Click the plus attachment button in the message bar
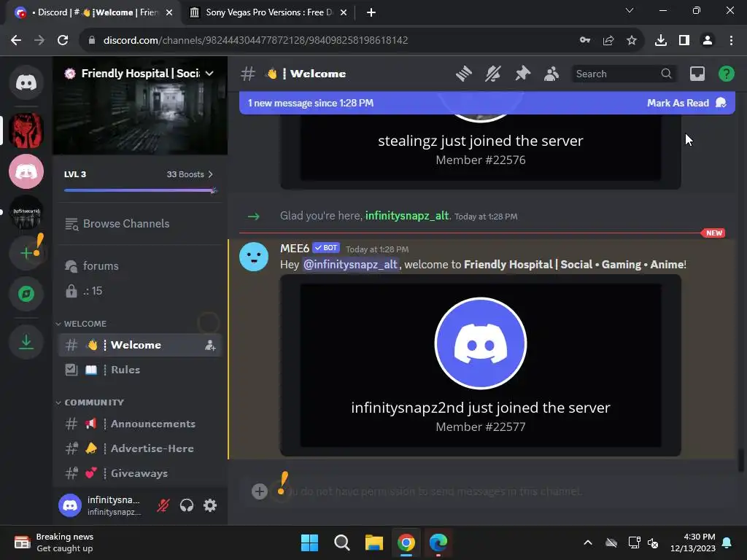 point(260,491)
